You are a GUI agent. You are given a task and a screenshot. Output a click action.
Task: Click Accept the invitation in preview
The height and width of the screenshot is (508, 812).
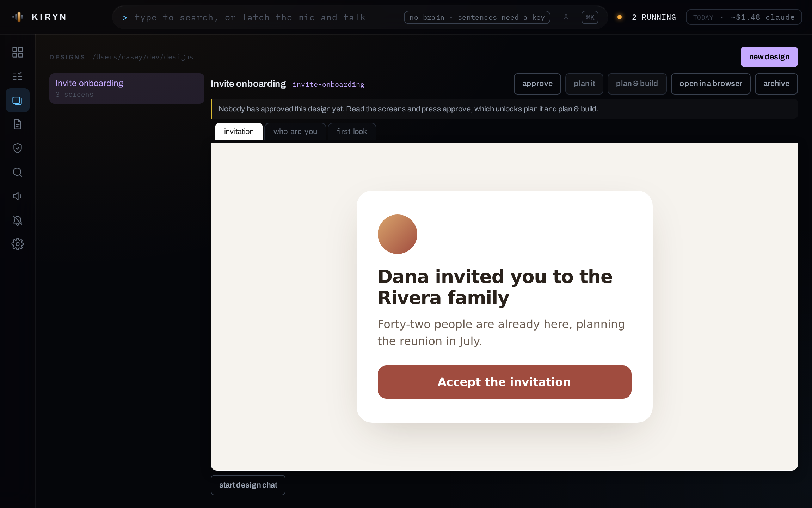[505, 382]
